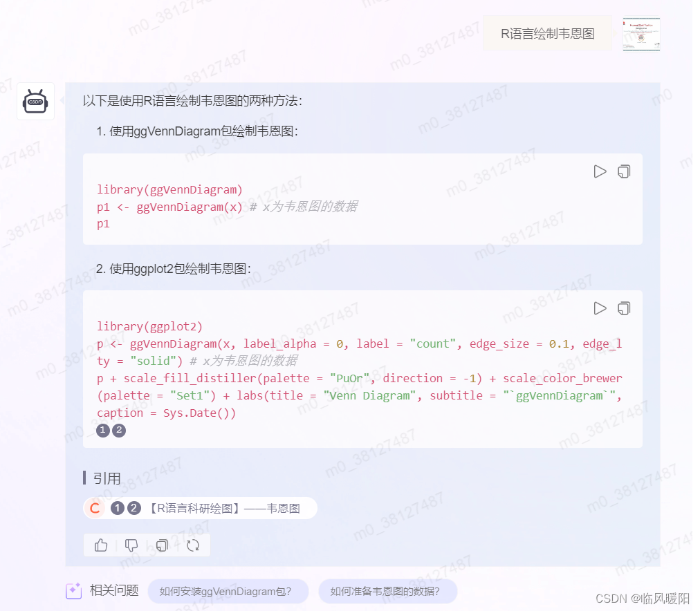
Task: Give the answer a thumbs up
Action: [100, 545]
